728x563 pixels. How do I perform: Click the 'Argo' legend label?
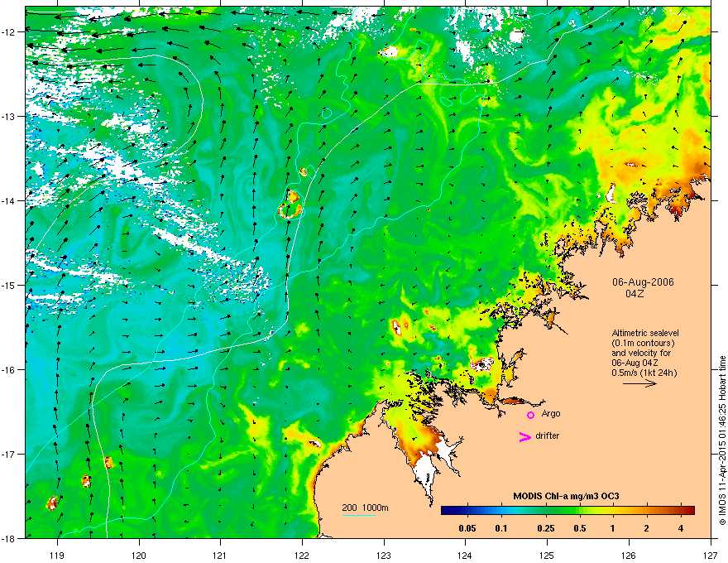[x=551, y=413]
